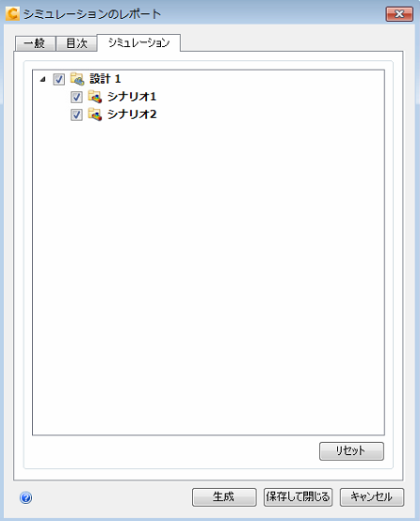
Task: Toggle the シナリオ2 checkbox
Action: coord(76,115)
